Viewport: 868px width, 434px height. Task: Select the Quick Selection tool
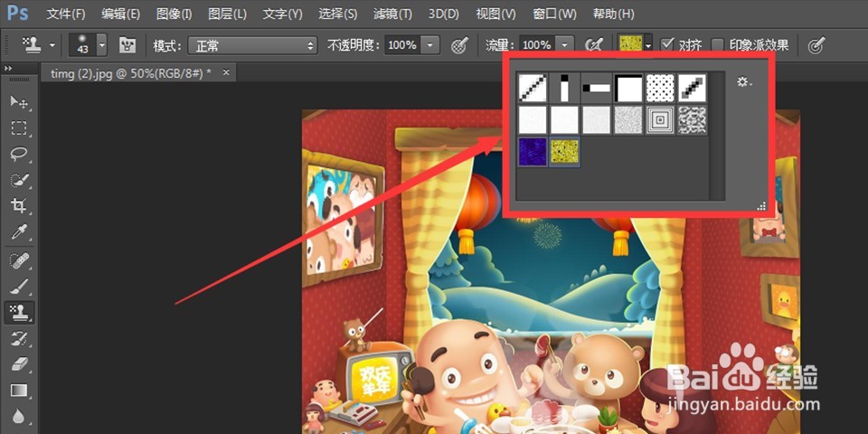[x=19, y=181]
